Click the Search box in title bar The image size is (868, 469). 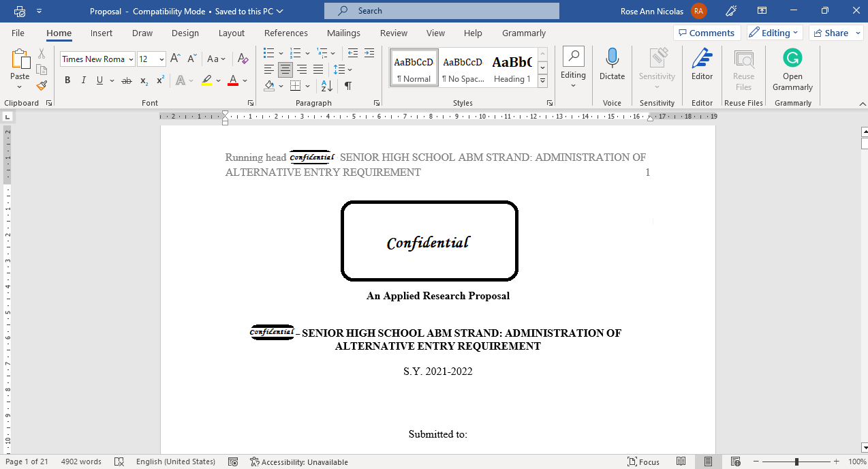coord(441,11)
